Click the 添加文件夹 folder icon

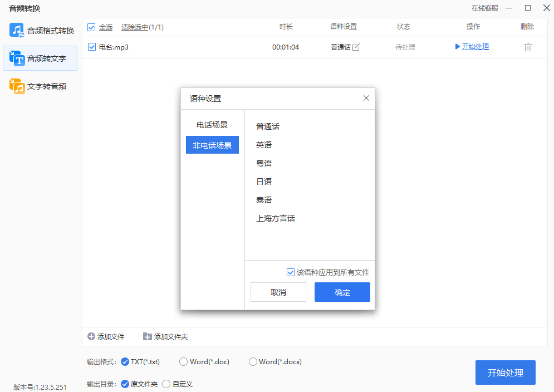coord(148,336)
